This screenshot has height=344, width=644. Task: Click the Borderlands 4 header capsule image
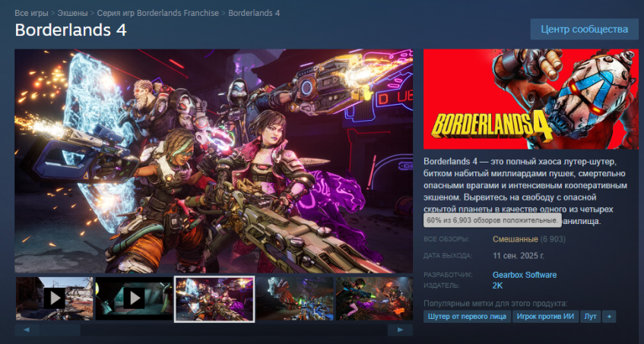tap(531, 99)
